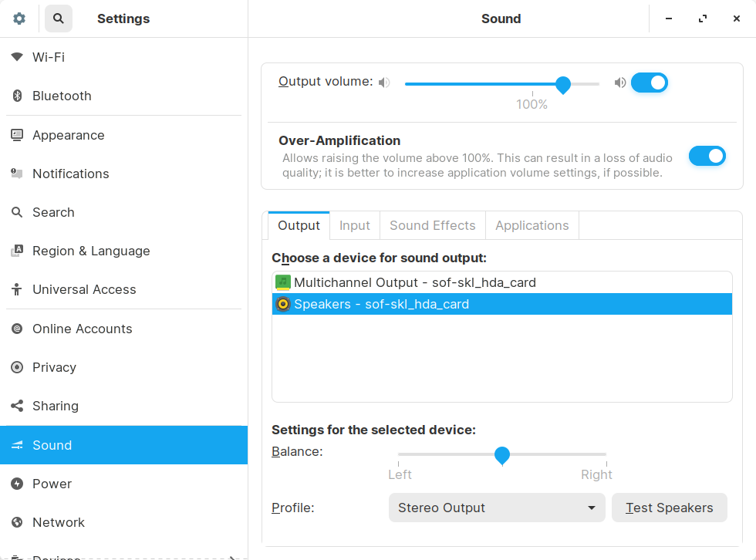The height and width of the screenshot is (560, 756).
Task: Select Multichannel Output device in list
Action: coord(414,282)
